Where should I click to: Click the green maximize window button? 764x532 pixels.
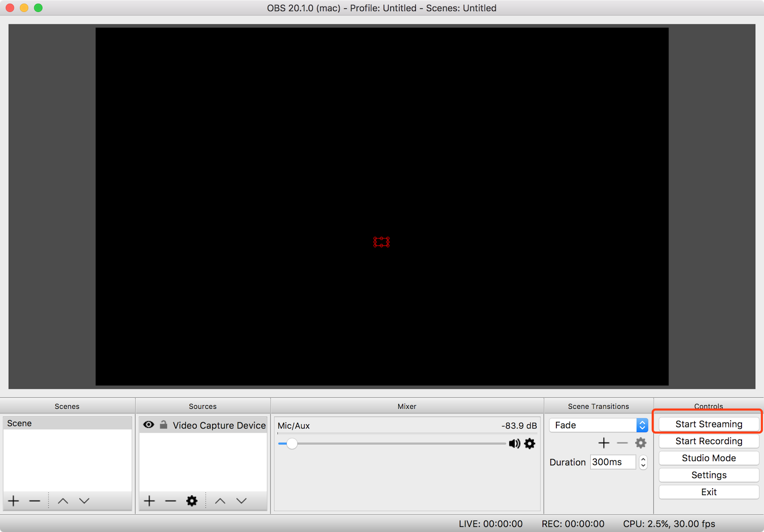point(38,8)
